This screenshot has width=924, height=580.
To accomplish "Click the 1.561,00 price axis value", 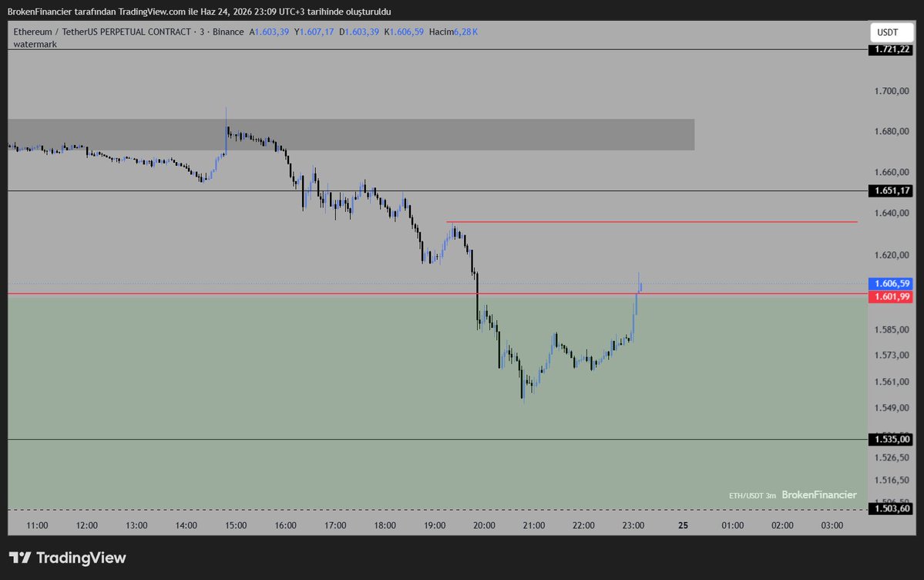I will [892, 382].
